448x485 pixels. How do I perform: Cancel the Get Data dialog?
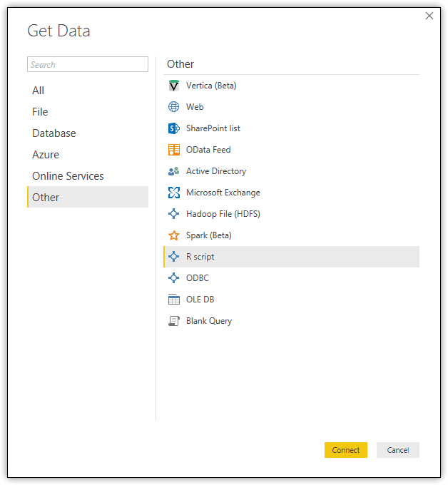(x=397, y=450)
